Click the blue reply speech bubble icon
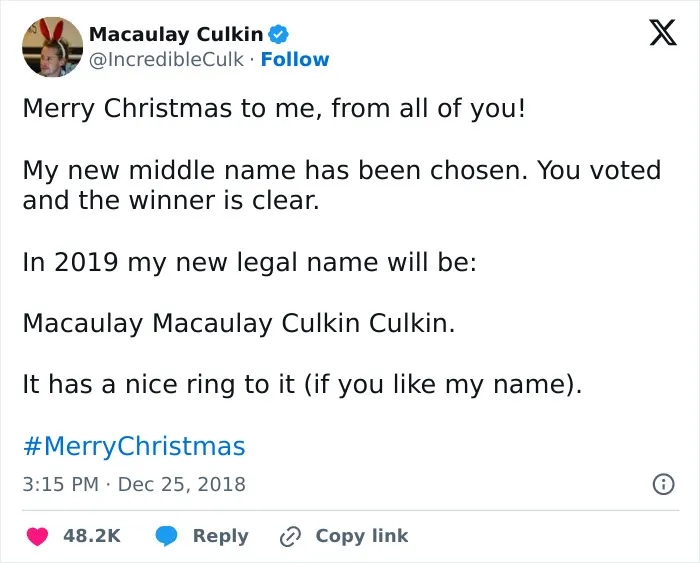Image resolution: width=700 pixels, height=563 pixels. coord(167,536)
